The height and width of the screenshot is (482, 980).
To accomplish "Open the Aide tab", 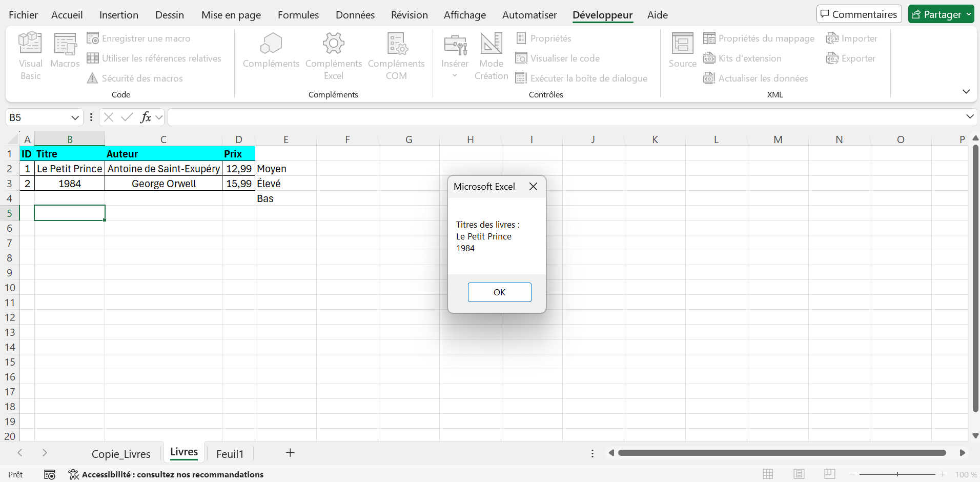I will 657,15.
